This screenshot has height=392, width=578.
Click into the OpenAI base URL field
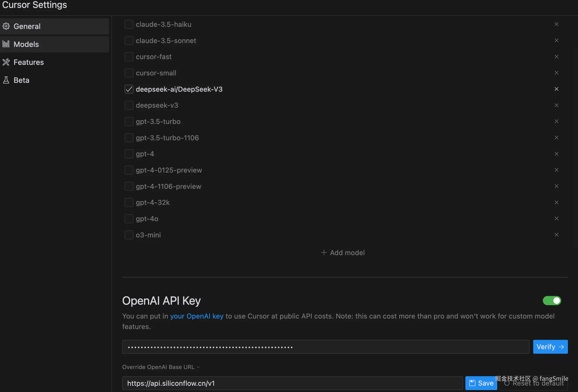pyautogui.click(x=292, y=383)
